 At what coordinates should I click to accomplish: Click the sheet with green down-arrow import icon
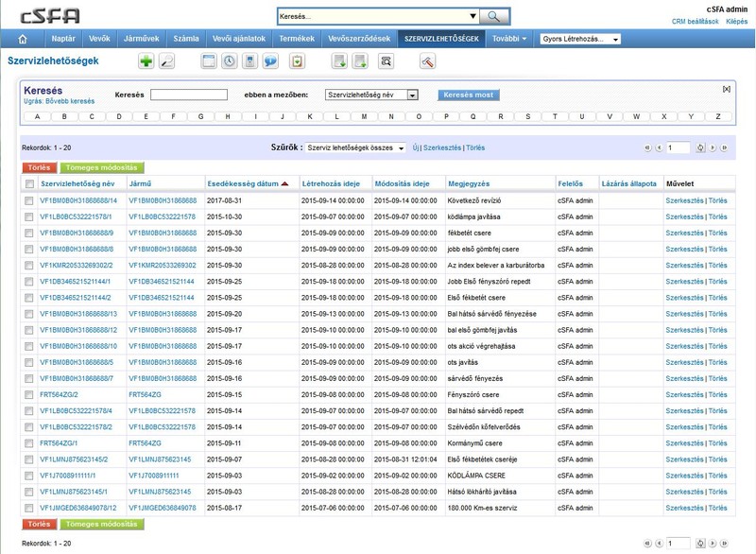point(340,61)
